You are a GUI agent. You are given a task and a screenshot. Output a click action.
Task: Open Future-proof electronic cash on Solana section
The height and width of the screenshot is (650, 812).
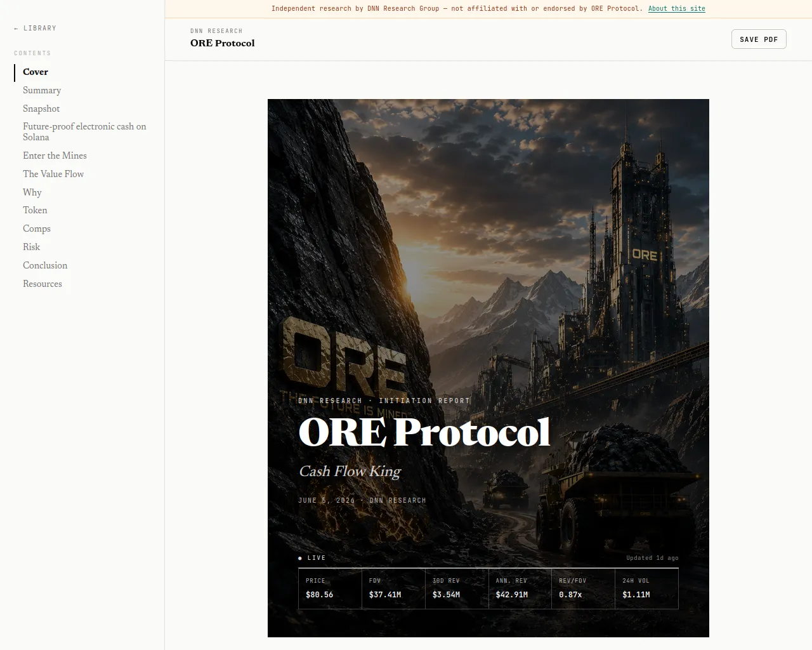click(x=84, y=131)
